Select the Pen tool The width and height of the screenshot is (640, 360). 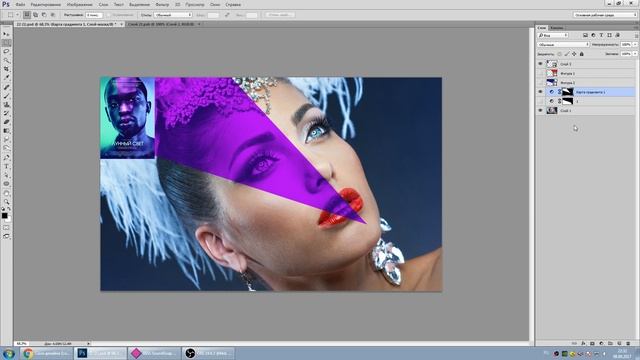(6, 158)
